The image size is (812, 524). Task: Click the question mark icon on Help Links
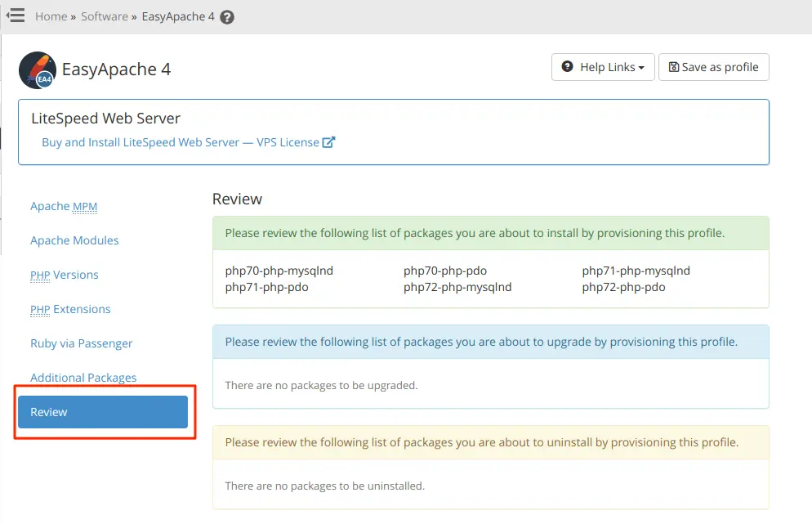pos(569,67)
